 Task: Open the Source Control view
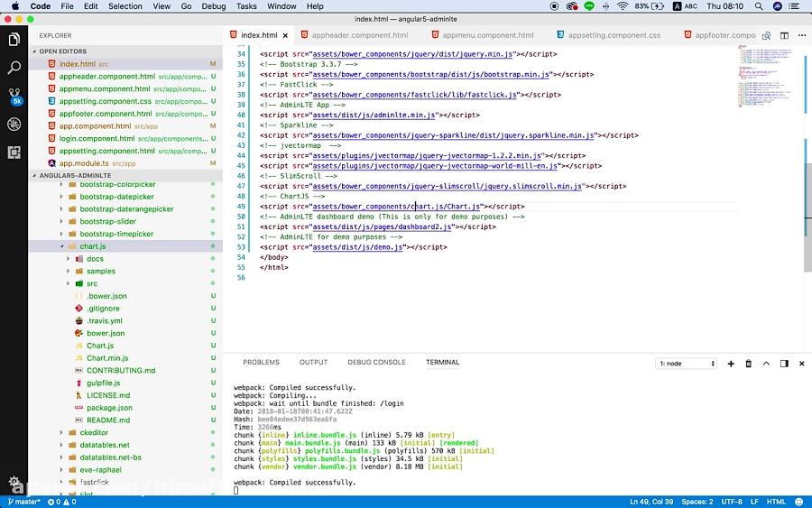(x=14, y=96)
